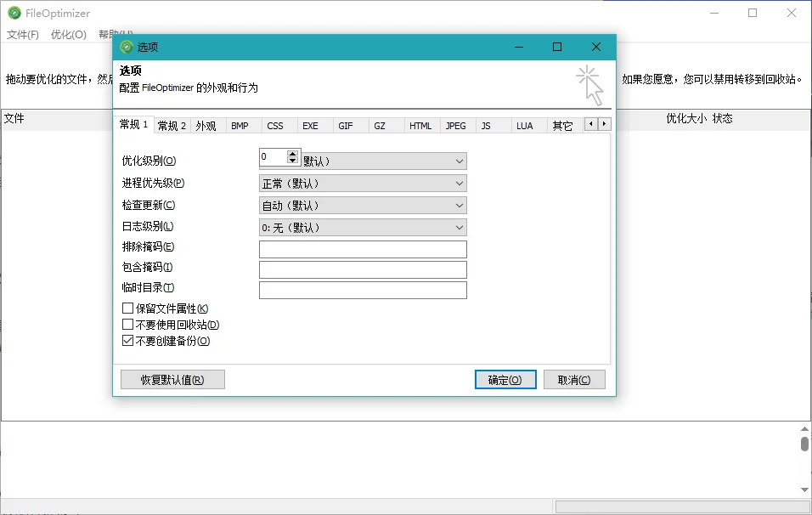Screen dimensions: 812x515
Task: Click the optimization level number field
Action: point(273,156)
